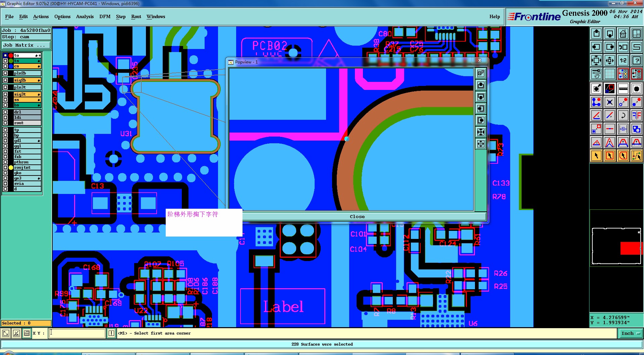The image size is (644, 355).
Task: Click pan up icon in Popview window
Action: [481, 85]
